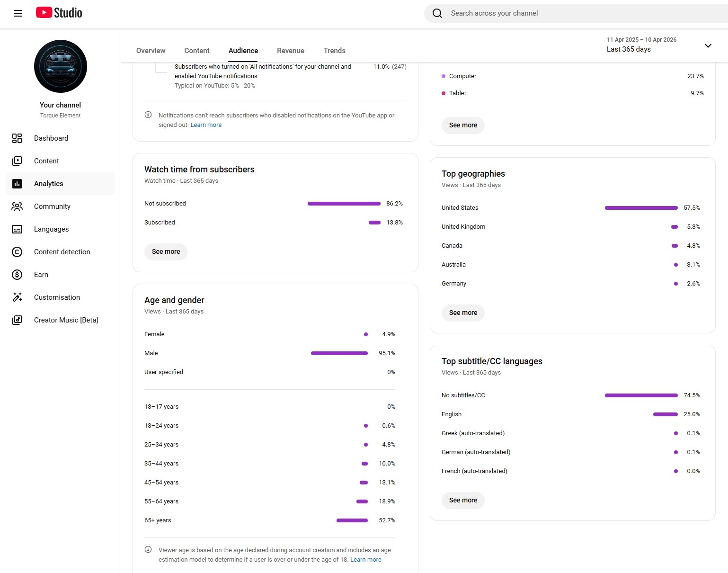Click the YouTube Studio logo

pyautogui.click(x=59, y=13)
